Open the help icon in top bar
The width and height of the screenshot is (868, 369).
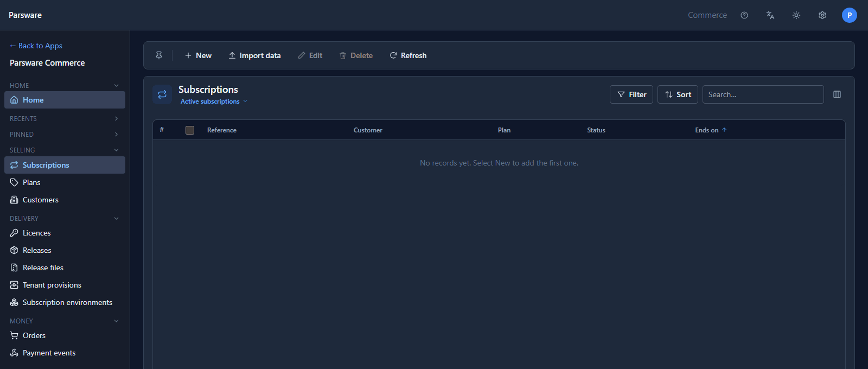pyautogui.click(x=744, y=15)
